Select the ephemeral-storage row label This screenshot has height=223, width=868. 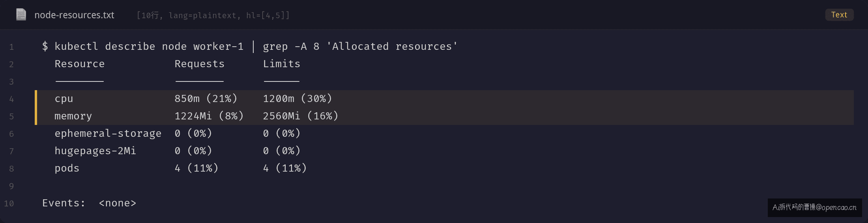point(108,134)
